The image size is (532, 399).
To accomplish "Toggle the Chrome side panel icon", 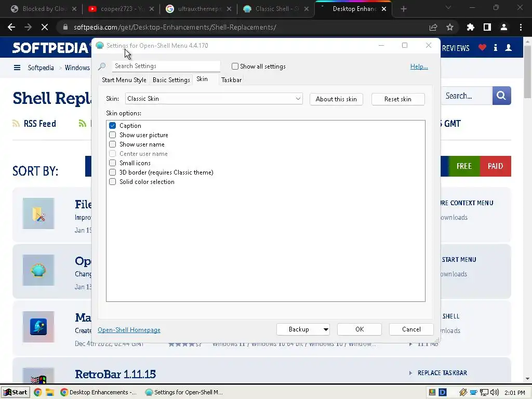I will (487, 27).
